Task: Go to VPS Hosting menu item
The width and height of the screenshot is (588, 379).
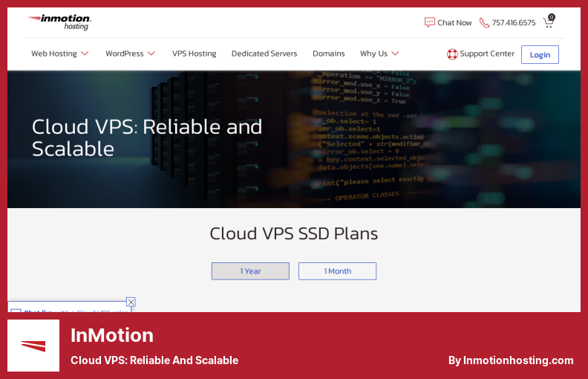Action: coord(194,54)
